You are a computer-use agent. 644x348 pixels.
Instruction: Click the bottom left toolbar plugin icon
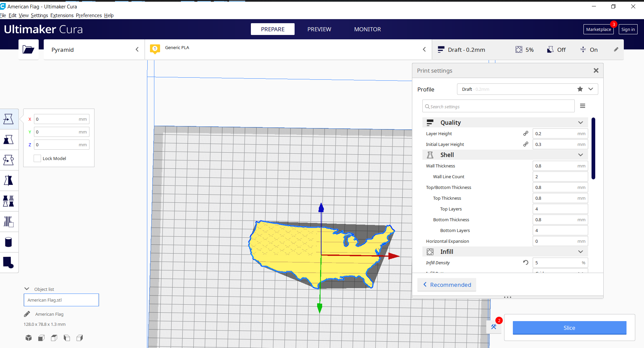[x=8, y=263]
